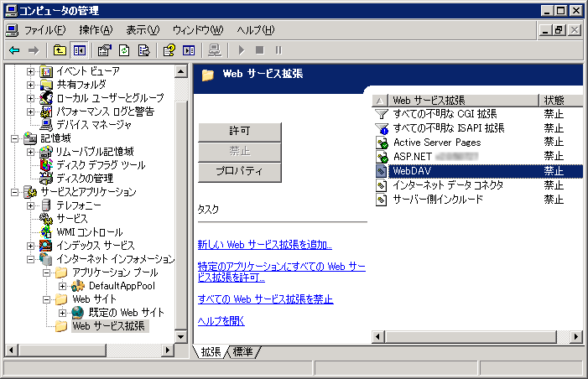Click the Export list toolbar icon
The width and height of the screenshot is (588, 379).
click(144, 50)
